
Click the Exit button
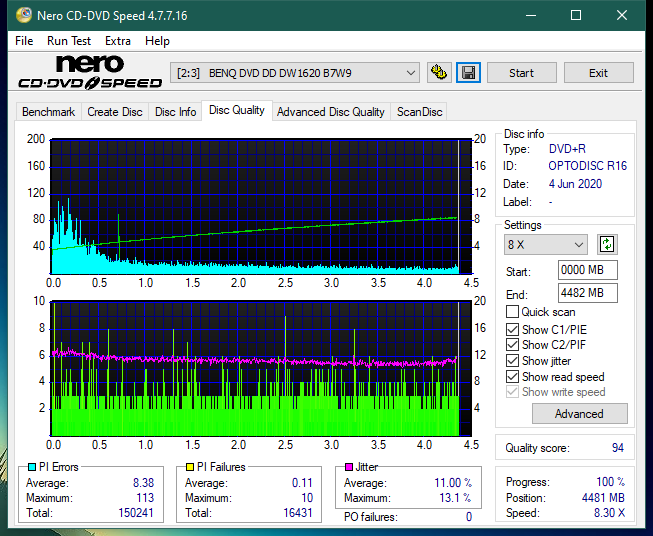coord(598,73)
